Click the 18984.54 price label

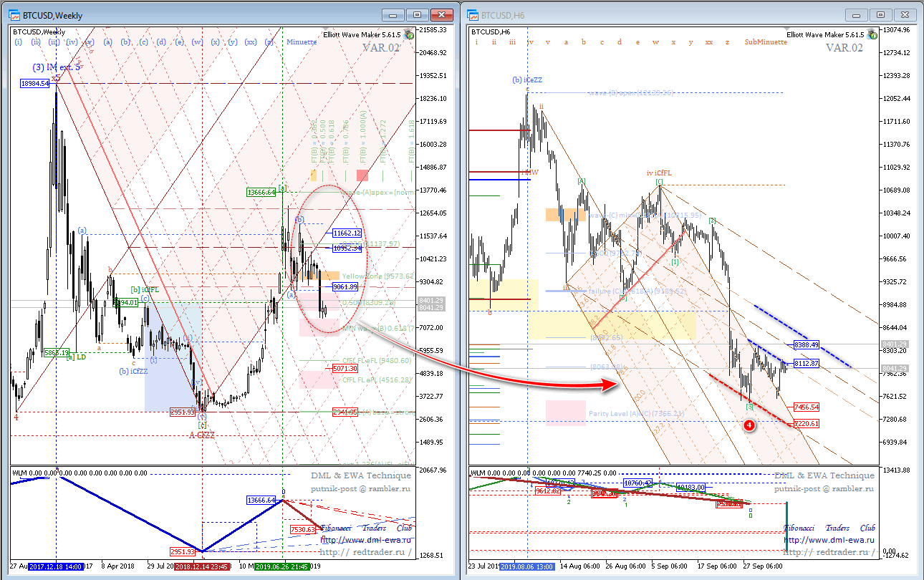pos(35,84)
